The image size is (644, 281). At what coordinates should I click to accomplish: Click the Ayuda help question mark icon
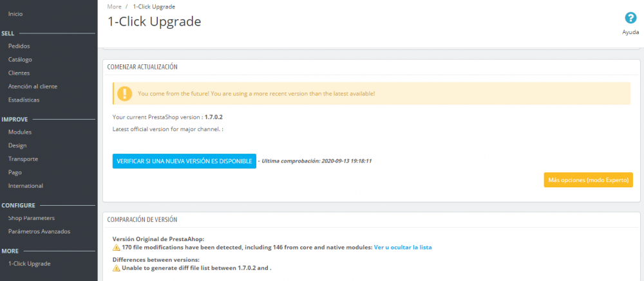tap(630, 18)
